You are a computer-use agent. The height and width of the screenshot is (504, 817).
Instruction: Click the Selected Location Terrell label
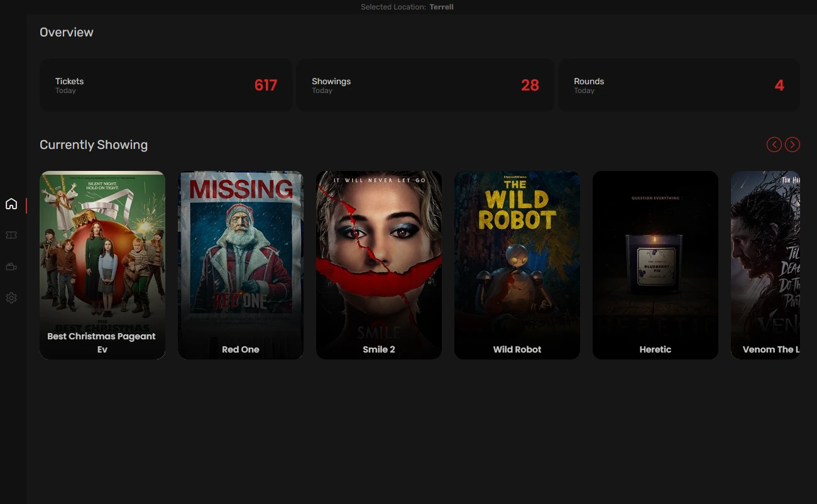[407, 7]
